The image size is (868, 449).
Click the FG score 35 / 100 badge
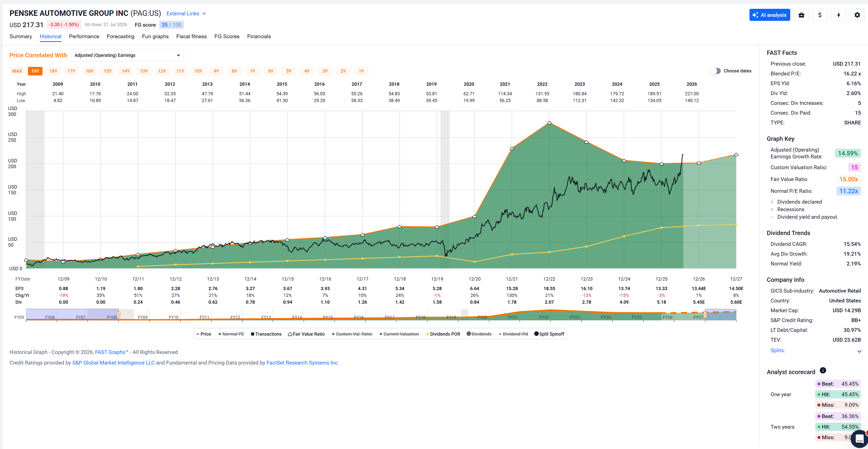click(x=171, y=25)
